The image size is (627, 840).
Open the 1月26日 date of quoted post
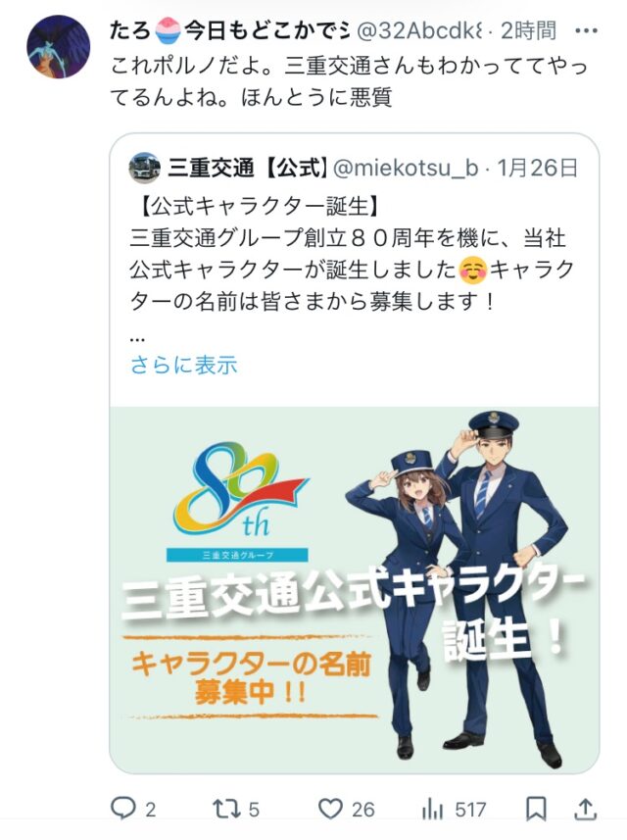click(x=538, y=169)
